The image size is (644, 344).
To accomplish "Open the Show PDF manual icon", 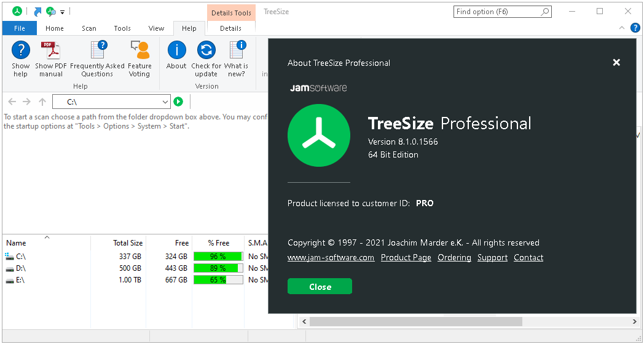I will [50, 50].
